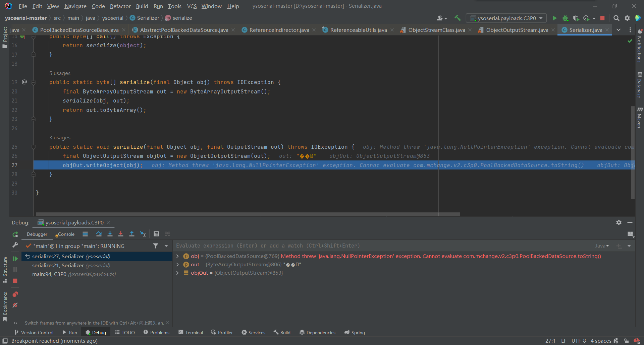This screenshot has width=644, height=345.
Task: Open the Java language dropdown in evaluate field
Action: pos(602,246)
